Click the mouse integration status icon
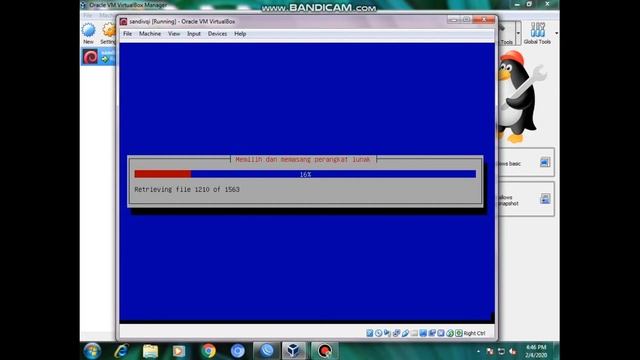Screen dimensions: 640x360 coord(450,333)
